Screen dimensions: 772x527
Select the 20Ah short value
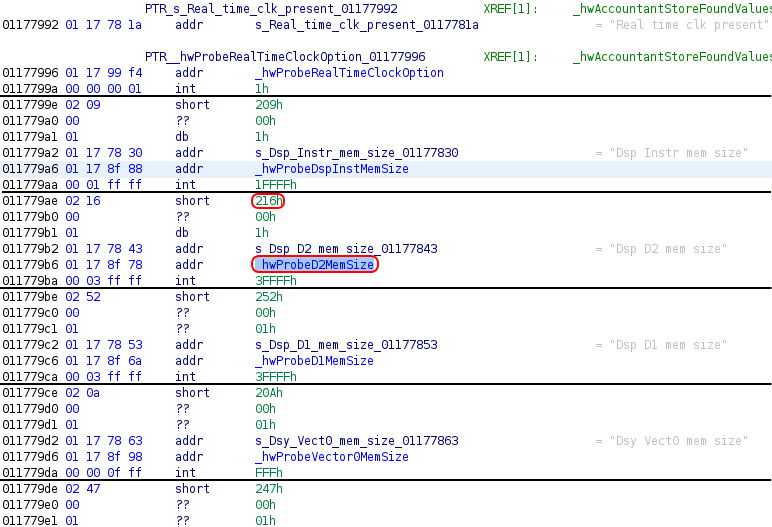pos(269,393)
